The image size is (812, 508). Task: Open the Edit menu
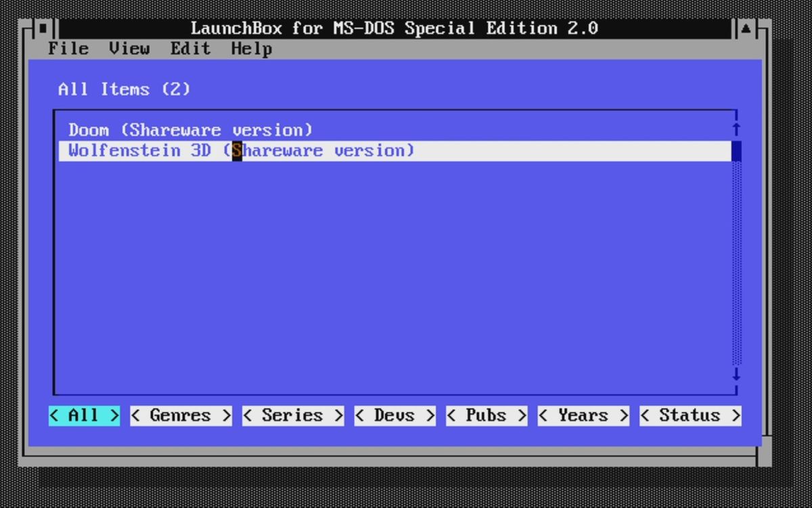coord(190,49)
